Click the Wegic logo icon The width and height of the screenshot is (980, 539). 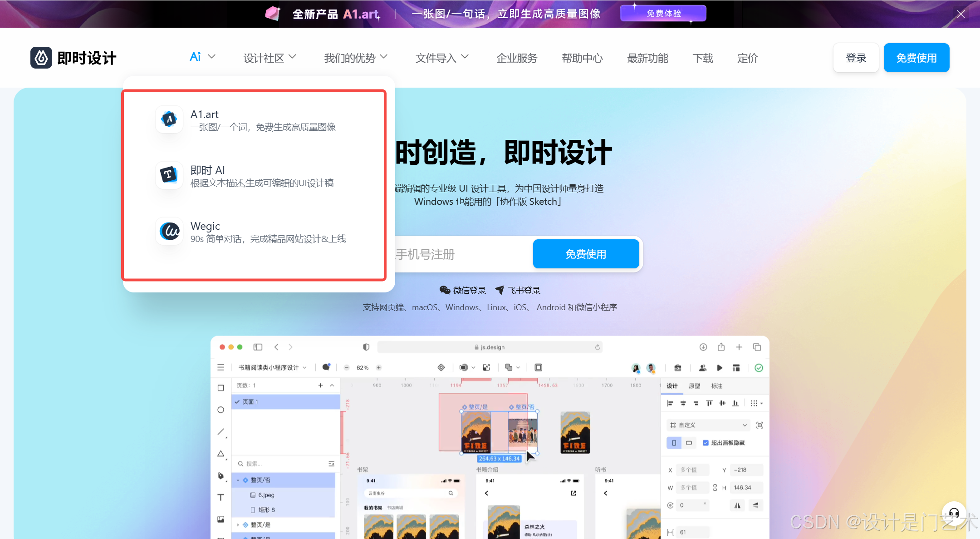click(x=169, y=231)
